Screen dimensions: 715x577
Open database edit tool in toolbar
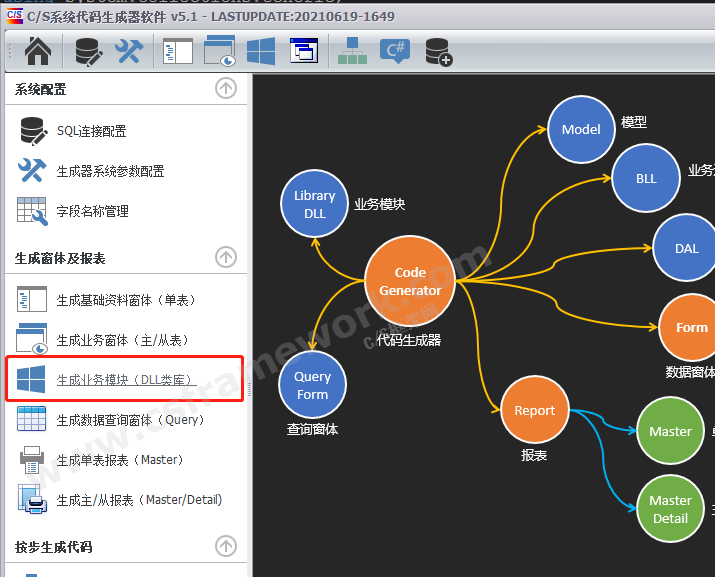(88, 51)
